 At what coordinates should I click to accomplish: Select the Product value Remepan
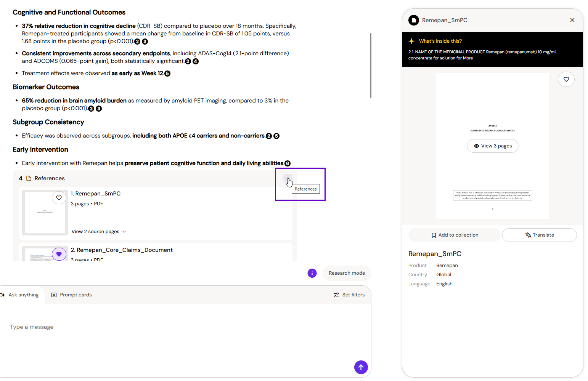(x=447, y=266)
